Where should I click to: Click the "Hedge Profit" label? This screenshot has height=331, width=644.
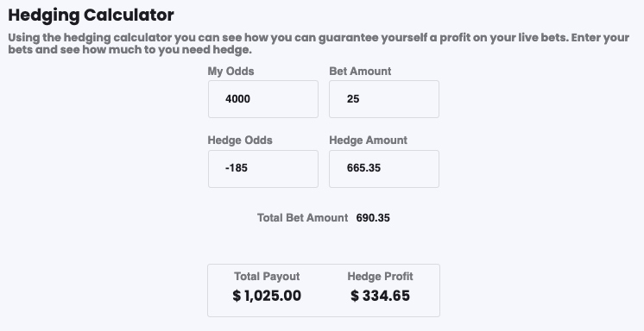click(381, 277)
